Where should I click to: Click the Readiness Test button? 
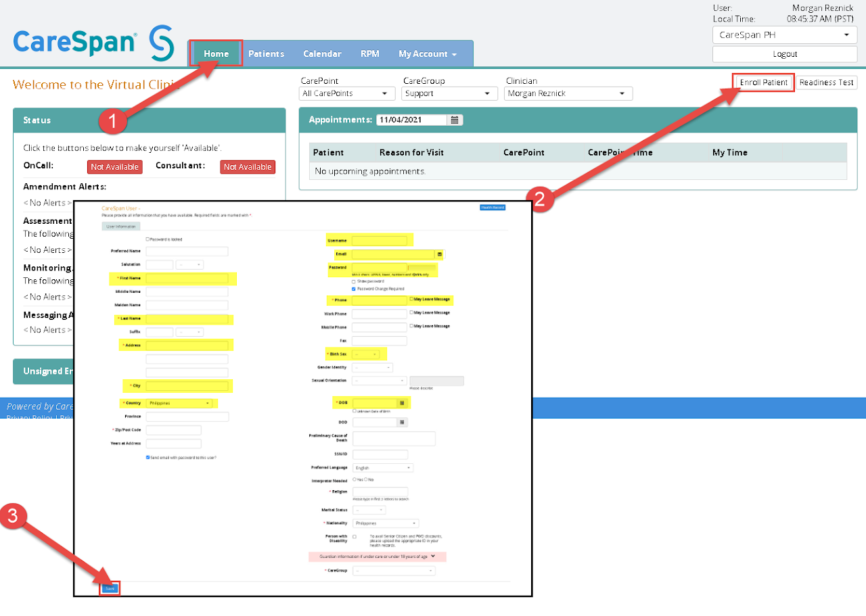click(x=826, y=82)
